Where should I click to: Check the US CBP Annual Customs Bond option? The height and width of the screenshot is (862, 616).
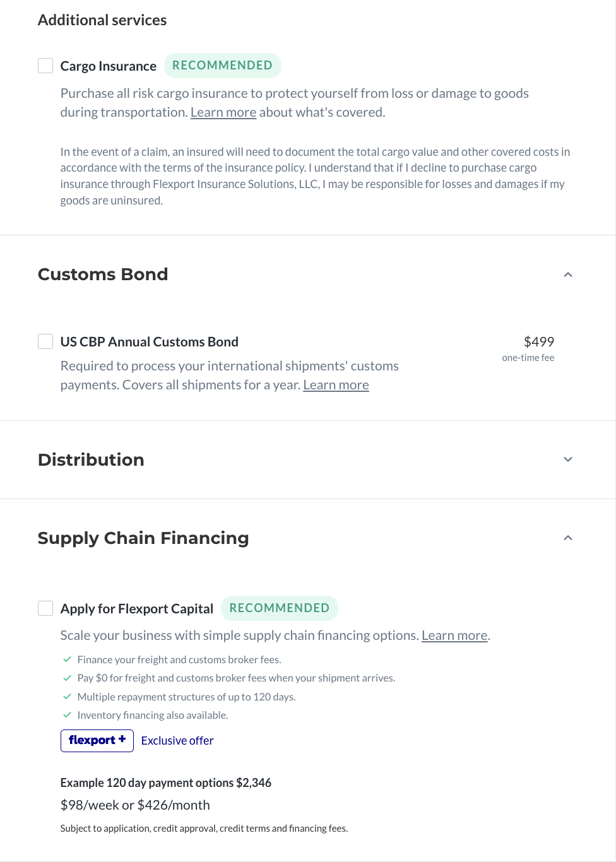point(45,341)
